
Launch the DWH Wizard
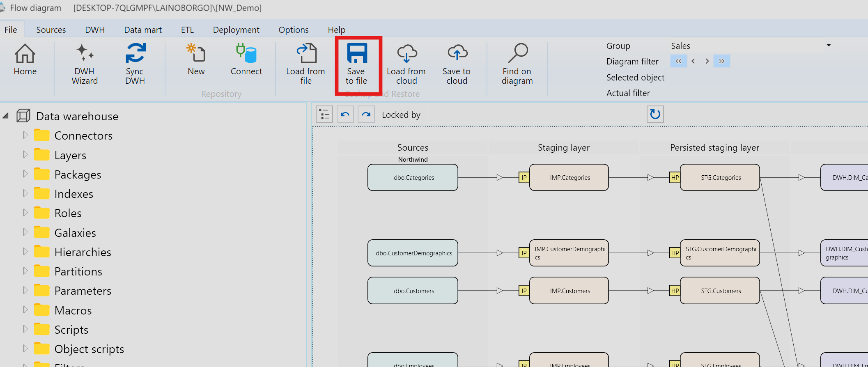tap(85, 64)
